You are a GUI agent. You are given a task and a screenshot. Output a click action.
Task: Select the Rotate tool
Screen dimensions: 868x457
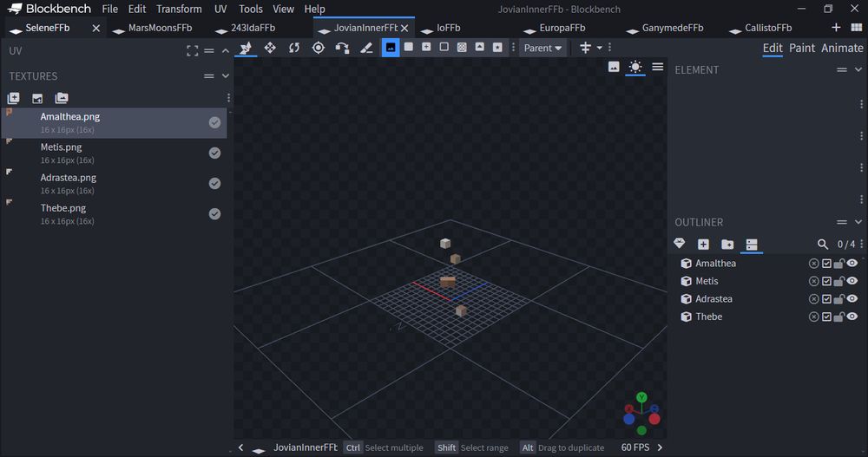[x=294, y=48]
